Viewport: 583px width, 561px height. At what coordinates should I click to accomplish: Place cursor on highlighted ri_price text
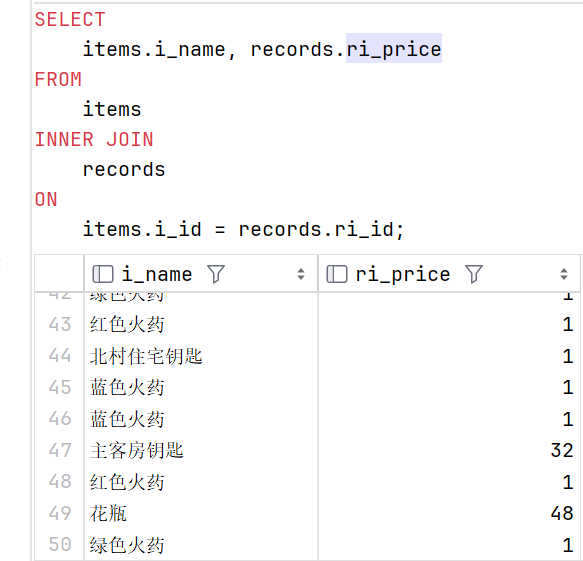point(394,49)
